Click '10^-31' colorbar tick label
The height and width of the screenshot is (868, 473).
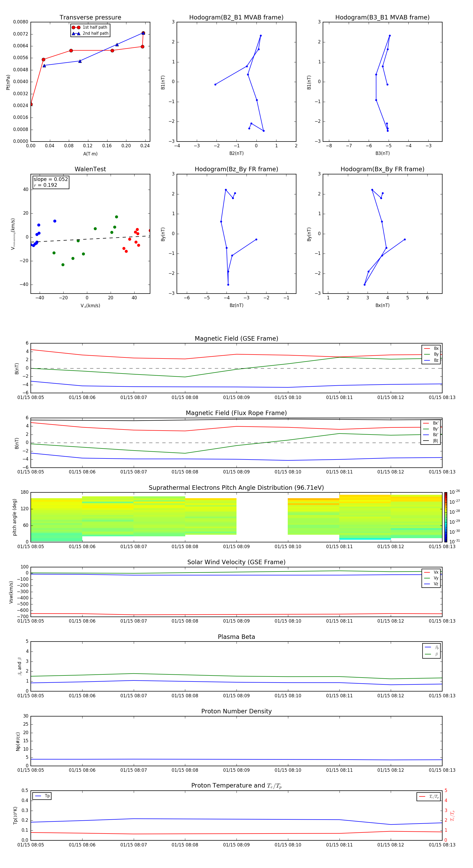click(455, 542)
